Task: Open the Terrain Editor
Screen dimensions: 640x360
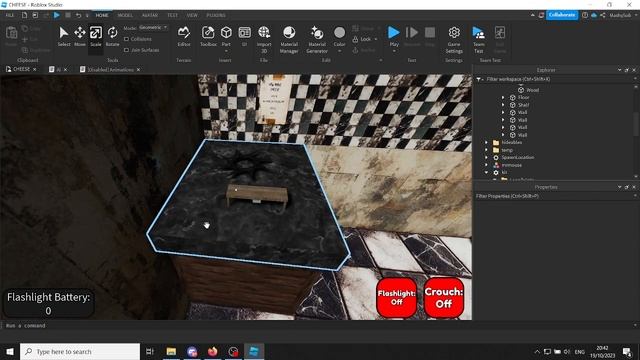Action: [184, 36]
